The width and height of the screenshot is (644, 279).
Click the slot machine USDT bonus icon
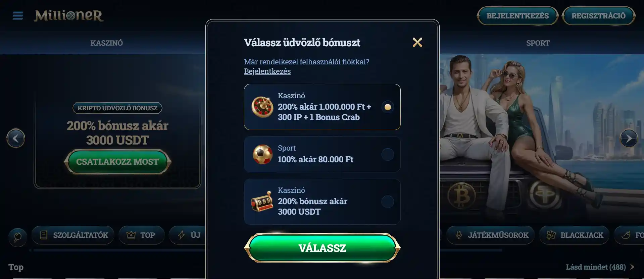pos(262,202)
